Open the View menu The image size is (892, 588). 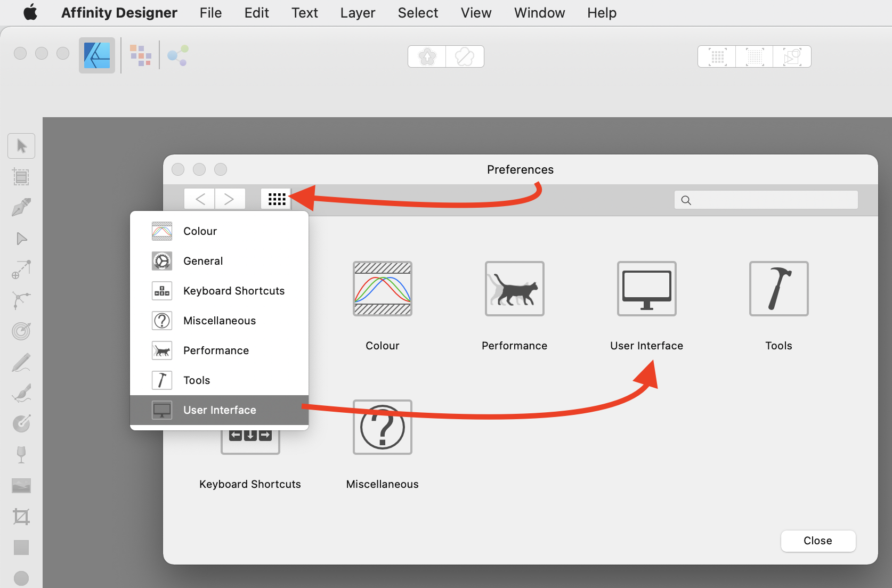476,13
